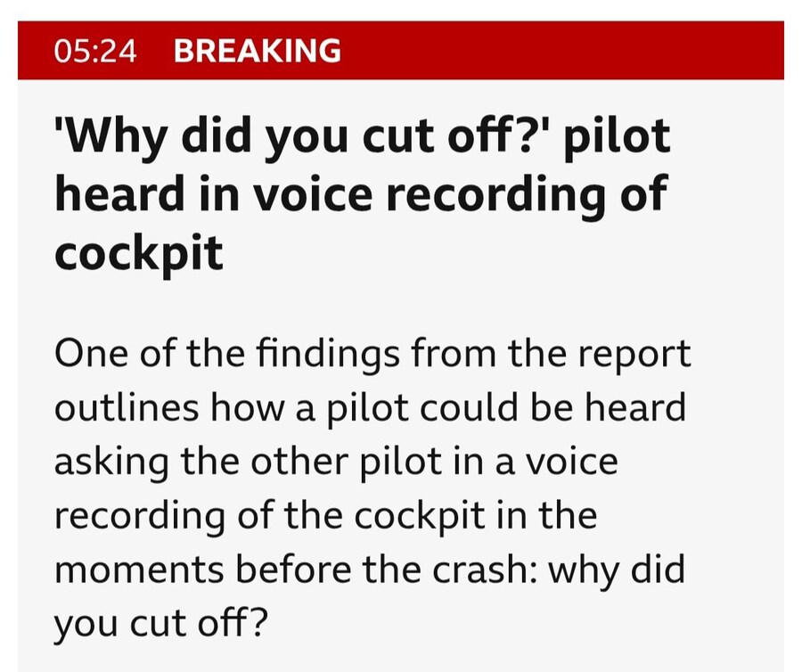Click the word 'findings' in the paragraph
802x672 pixels.
328,354
